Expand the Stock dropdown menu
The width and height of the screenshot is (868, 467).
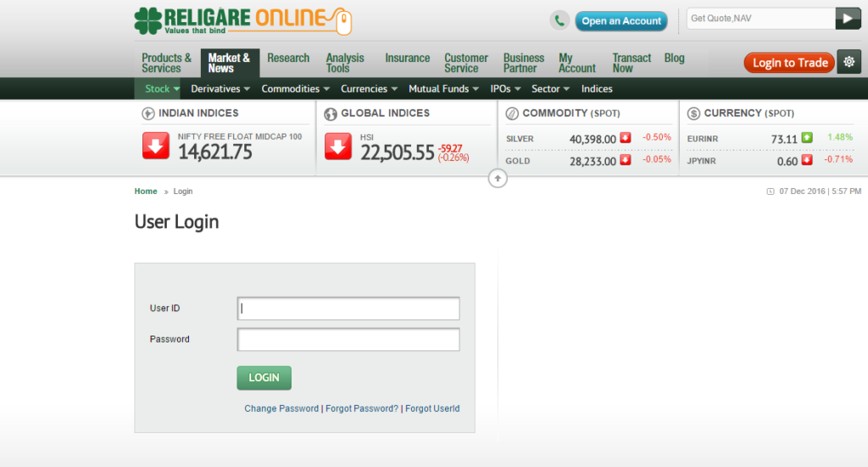162,89
